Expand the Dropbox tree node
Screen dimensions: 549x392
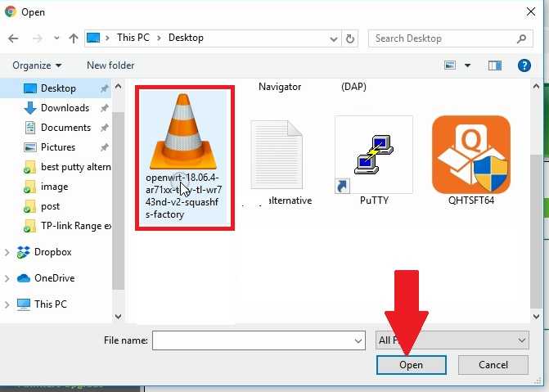tap(7, 252)
